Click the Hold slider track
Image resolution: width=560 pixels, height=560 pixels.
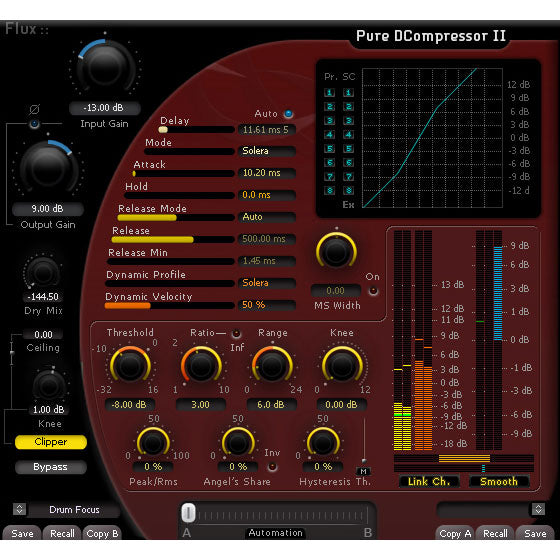(x=179, y=196)
